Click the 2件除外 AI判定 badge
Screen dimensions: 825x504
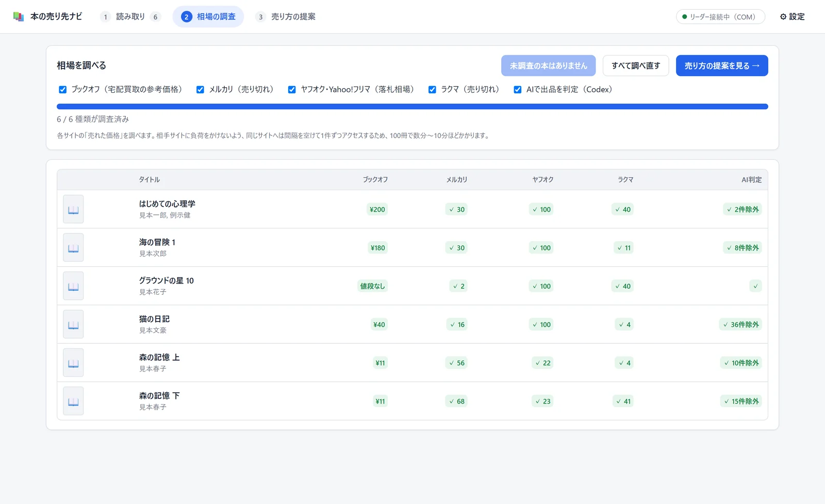[x=742, y=209]
